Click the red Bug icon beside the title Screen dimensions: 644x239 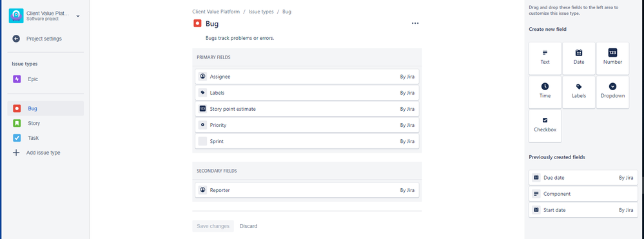click(x=197, y=23)
